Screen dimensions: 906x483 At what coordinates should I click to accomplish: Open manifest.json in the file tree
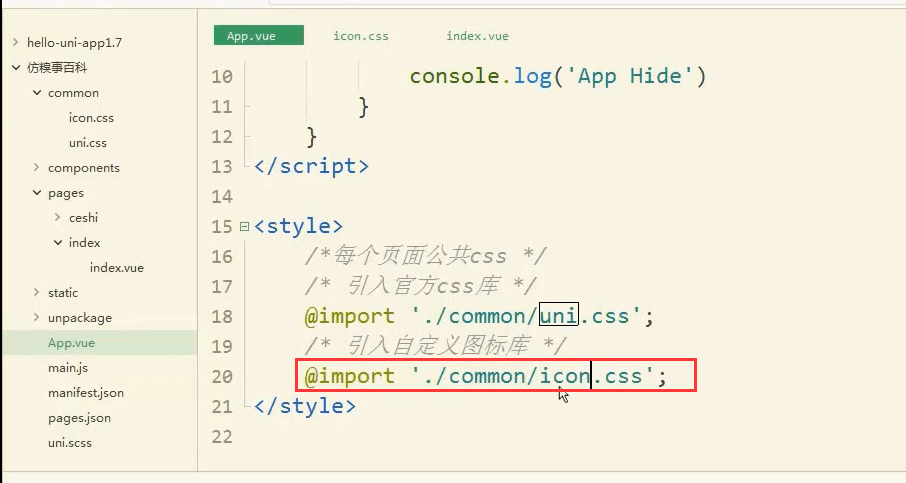click(x=86, y=393)
